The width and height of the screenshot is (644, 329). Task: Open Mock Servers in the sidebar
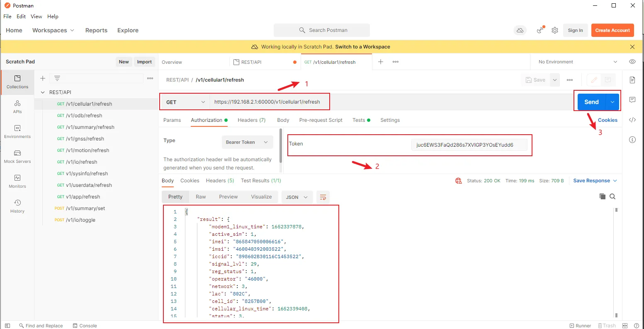point(17,156)
